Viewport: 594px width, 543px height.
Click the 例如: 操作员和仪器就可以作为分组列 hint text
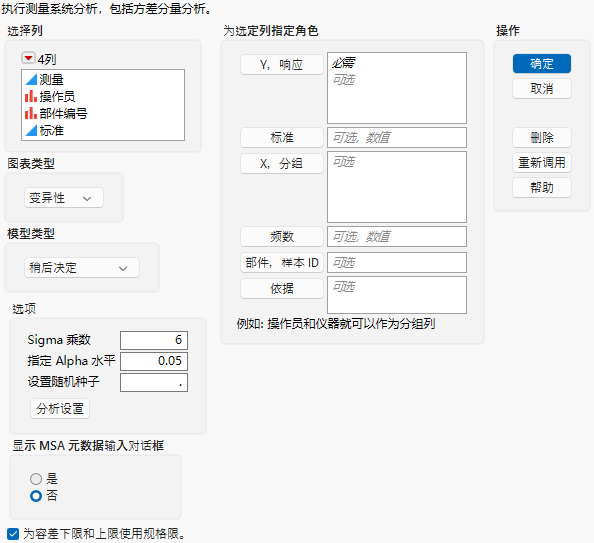tap(336, 324)
